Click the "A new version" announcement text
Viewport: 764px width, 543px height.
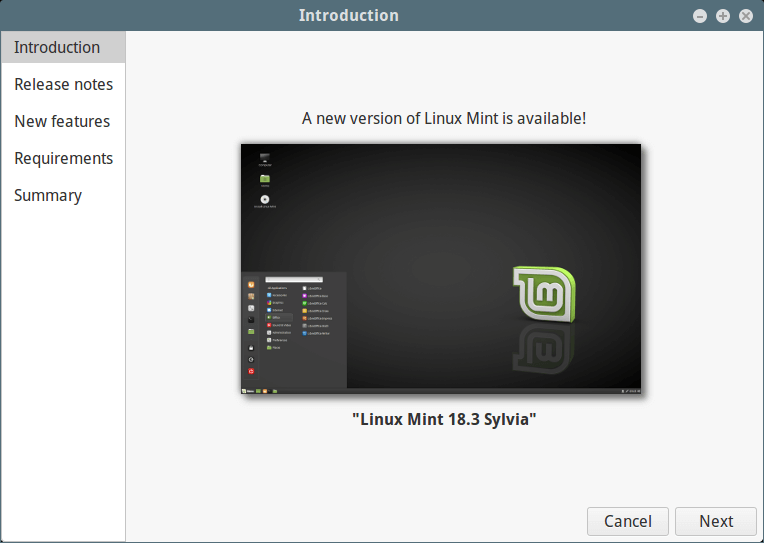444,118
